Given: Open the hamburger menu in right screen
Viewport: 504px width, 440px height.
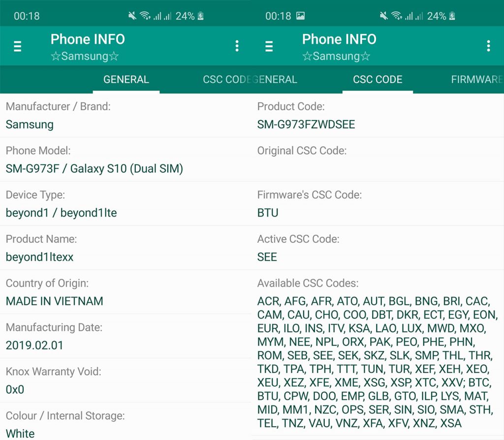Looking at the screenshot, I should point(269,46).
